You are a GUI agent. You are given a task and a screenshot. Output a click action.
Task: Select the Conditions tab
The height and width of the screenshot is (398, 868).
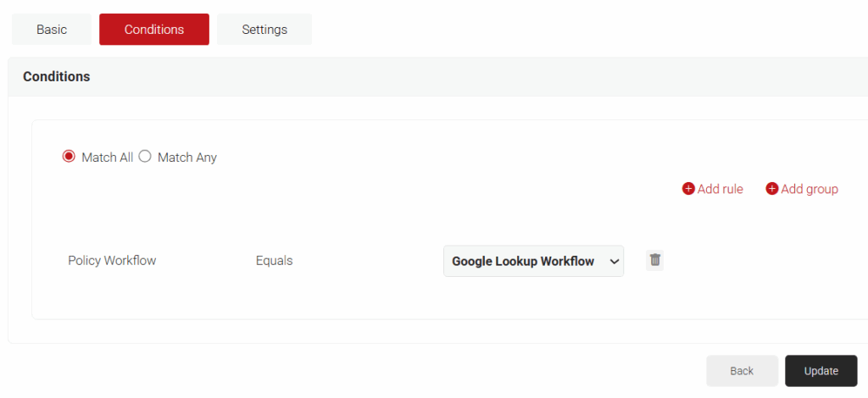click(x=154, y=30)
